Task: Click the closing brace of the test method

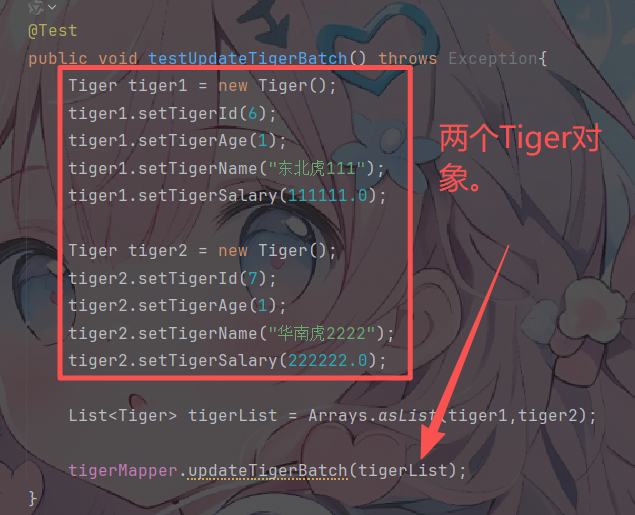Action: (32, 498)
